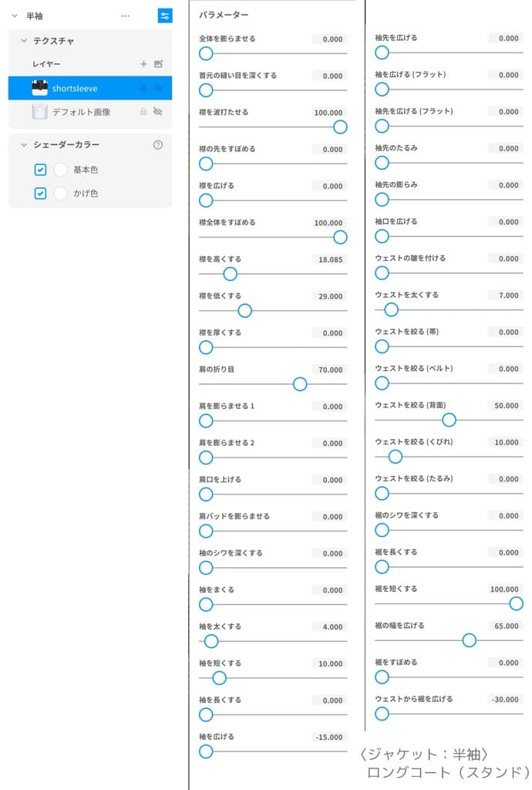This screenshot has height=790, width=532.
Task: Collapse the シェーダーカラー section
Action: pyautogui.click(x=24, y=145)
